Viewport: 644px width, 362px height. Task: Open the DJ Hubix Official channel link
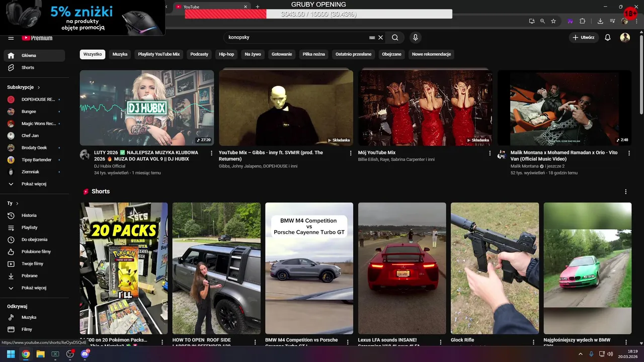pos(110,166)
